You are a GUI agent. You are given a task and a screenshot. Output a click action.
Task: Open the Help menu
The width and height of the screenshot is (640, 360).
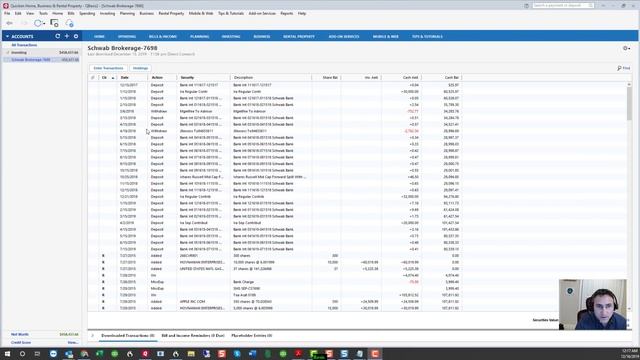302,13
